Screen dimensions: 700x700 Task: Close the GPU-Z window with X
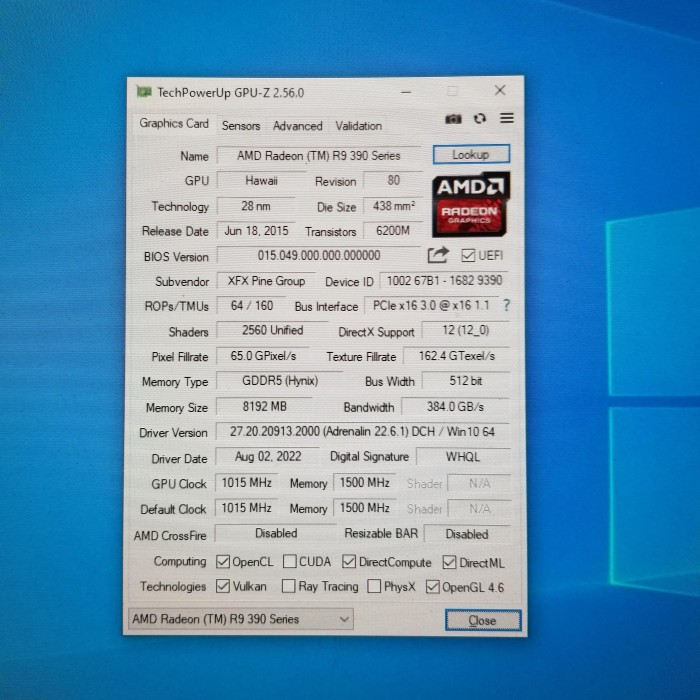coord(500,90)
